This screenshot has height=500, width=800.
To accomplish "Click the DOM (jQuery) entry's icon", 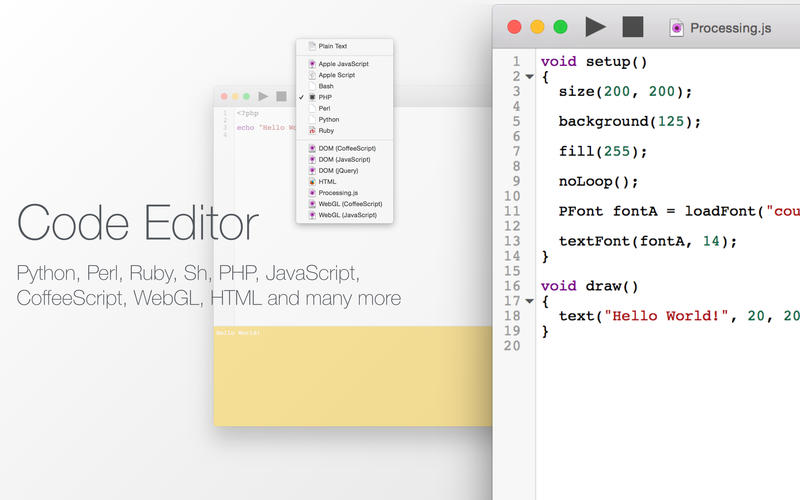I will [x=312, y=170].
